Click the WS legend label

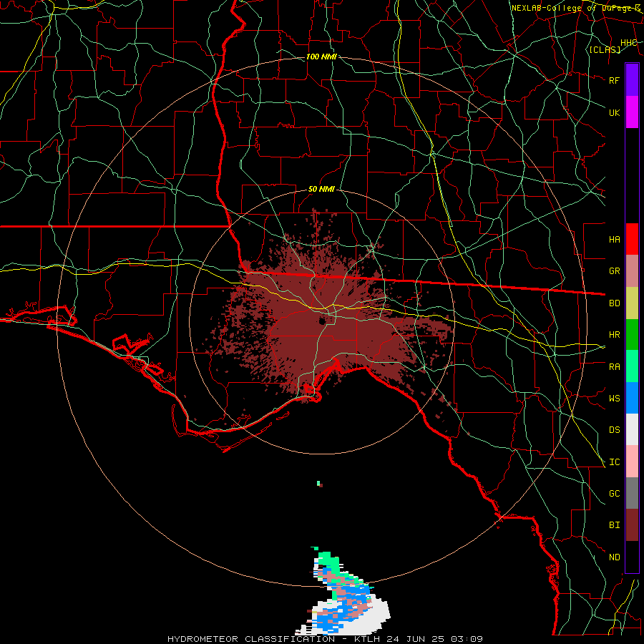click(x=614, y=398)
